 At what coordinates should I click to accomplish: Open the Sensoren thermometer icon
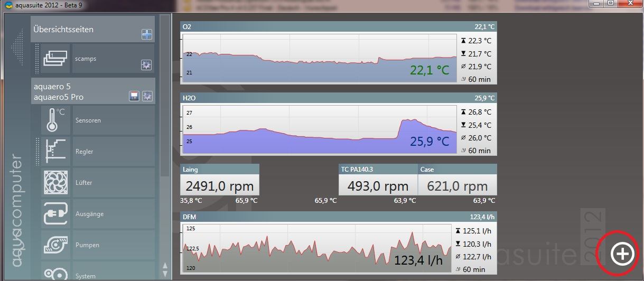55,120
